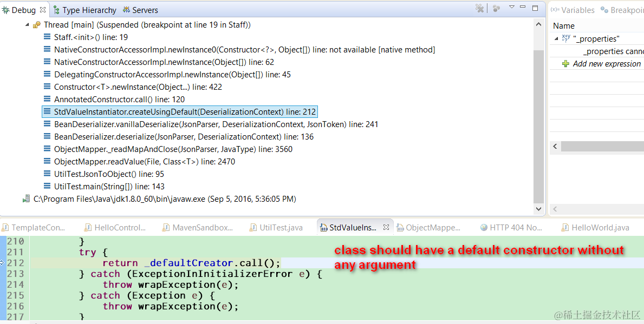Select BeanDeserializer.deserialize line 136 frame
This screenshot has height=324, width=644.
(x=178, y=136)
